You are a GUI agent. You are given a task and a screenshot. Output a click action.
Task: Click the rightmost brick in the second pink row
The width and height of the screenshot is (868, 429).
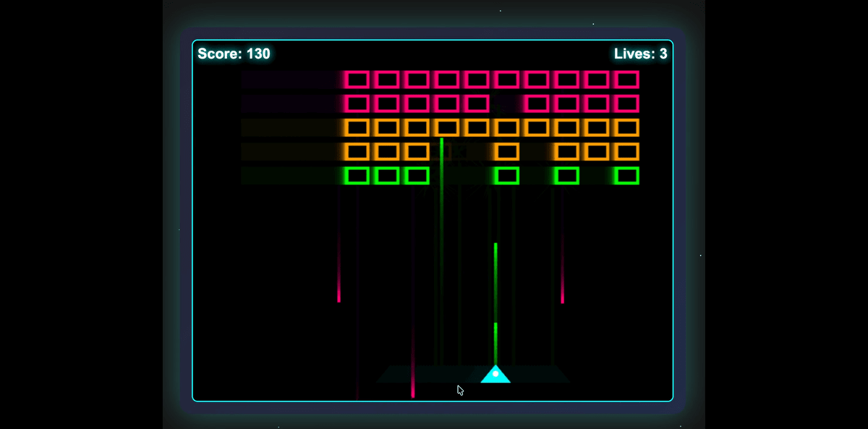click(627, 103)
